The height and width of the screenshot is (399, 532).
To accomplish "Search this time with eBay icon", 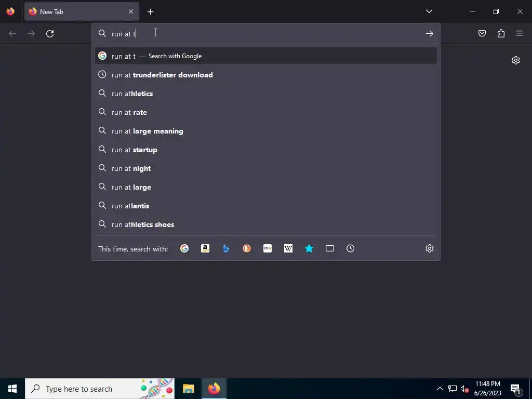I will (268, 249).
